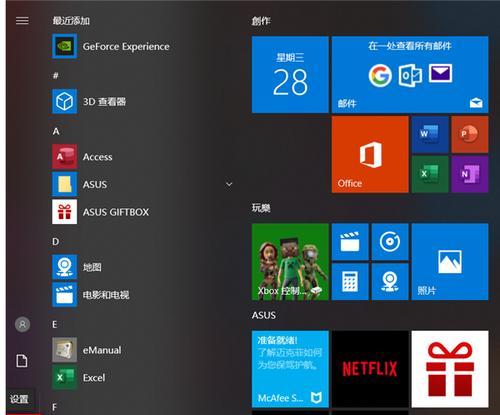Open the red gift box tile
Image resolution: width=500 pixels, height=415 pixels.
(x=450, y=369)
